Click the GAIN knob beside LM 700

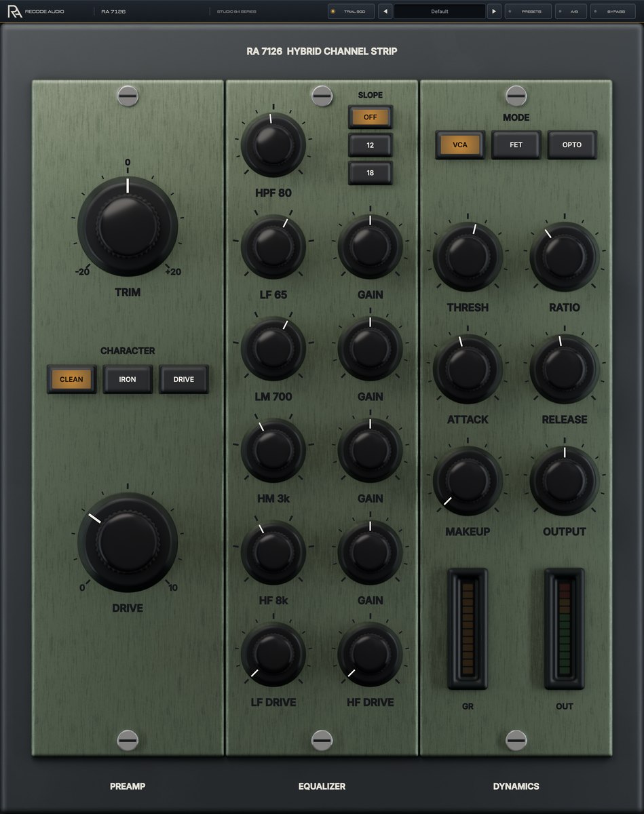[x=371, y=348]
